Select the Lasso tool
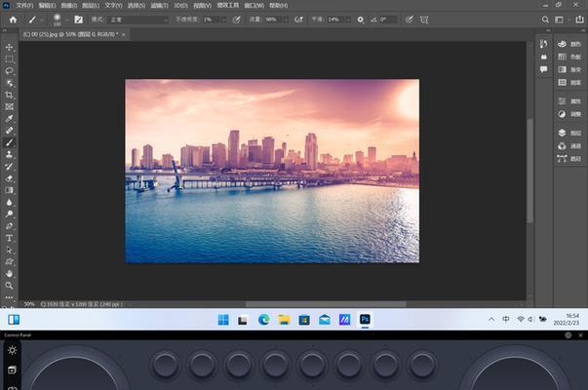 (10, 71)
